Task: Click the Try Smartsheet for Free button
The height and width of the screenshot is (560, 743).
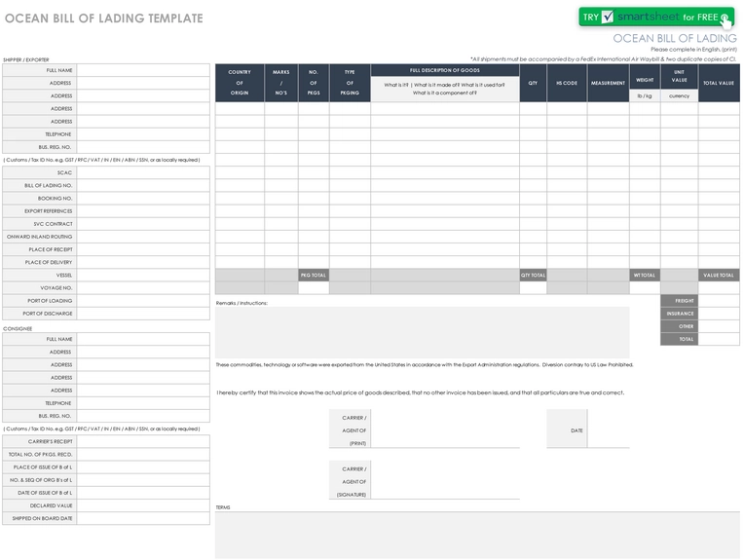Action: coord(656,18)
